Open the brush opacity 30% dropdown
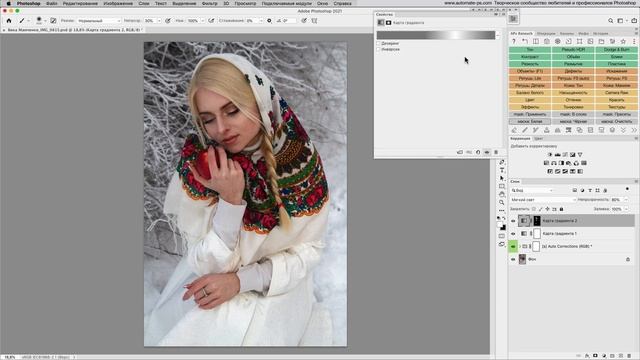 (159, 20)
